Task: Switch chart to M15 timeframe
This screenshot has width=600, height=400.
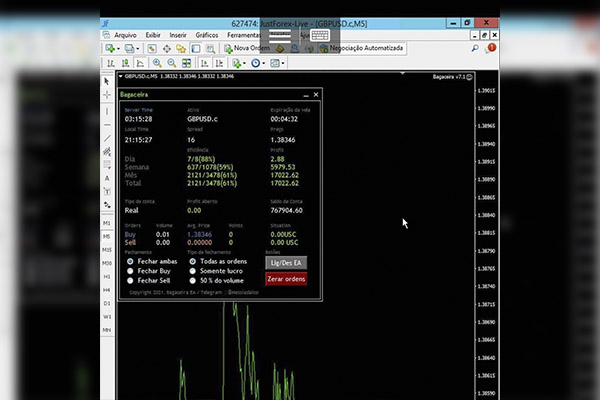Action: 107,250
